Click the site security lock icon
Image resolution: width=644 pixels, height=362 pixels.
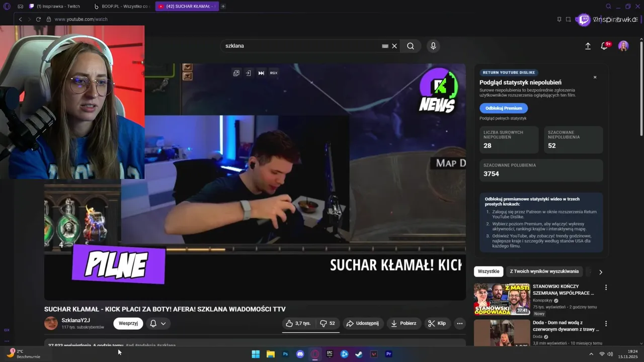click(49, 19)
